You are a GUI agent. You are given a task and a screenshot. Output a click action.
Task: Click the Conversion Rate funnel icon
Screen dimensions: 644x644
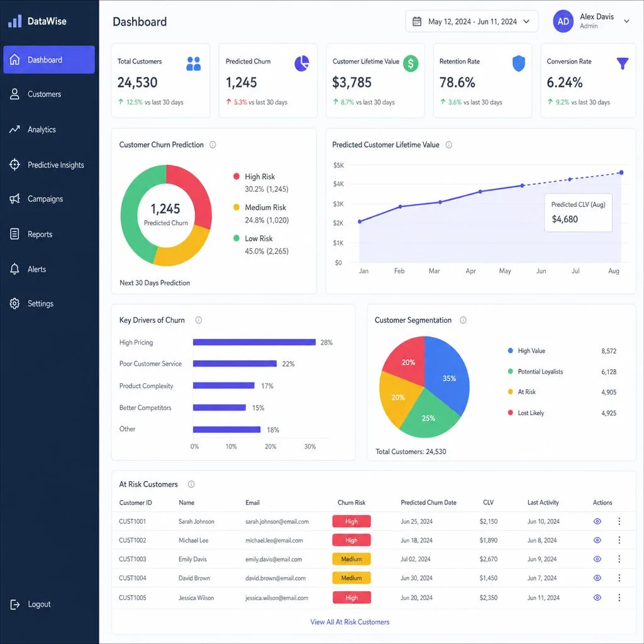(x=623, y=64)
